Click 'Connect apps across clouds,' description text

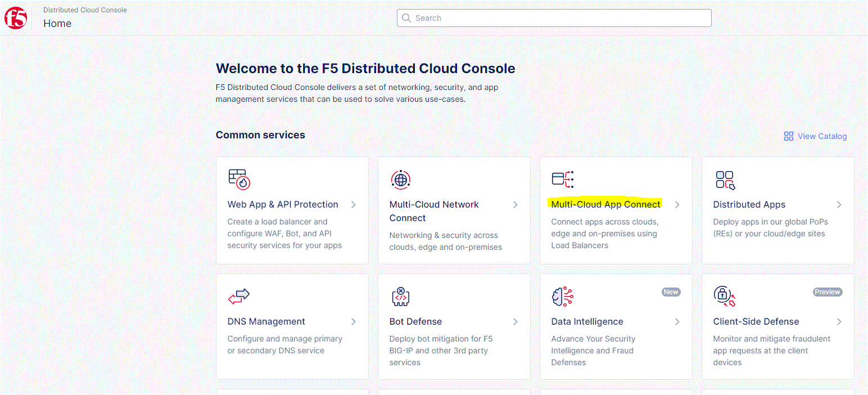pyautogui.click(x=605, y=222)
